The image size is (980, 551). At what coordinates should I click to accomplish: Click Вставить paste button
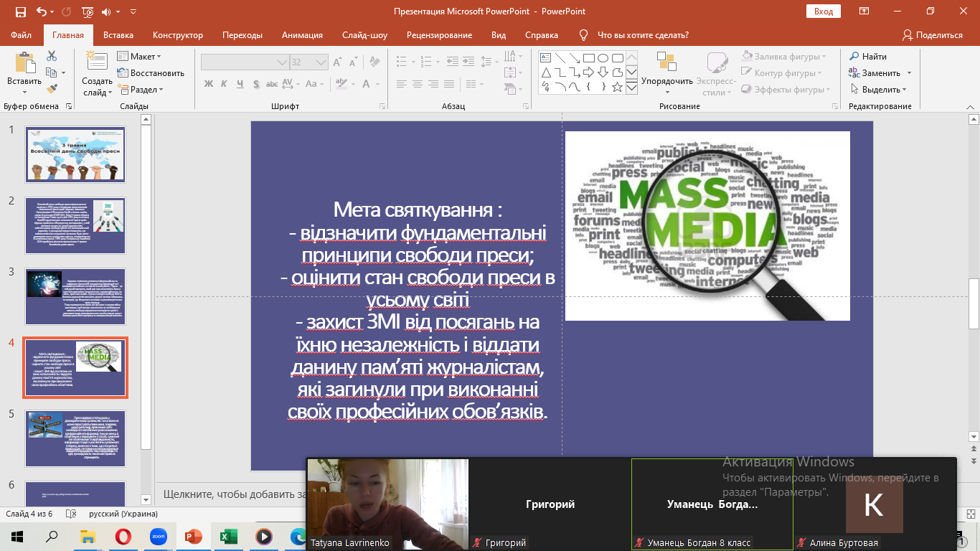pos(24,73)
